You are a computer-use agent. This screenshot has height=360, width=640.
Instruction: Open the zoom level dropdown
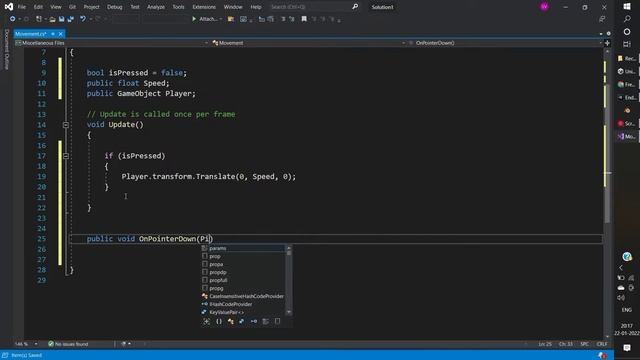pos(36,344)
